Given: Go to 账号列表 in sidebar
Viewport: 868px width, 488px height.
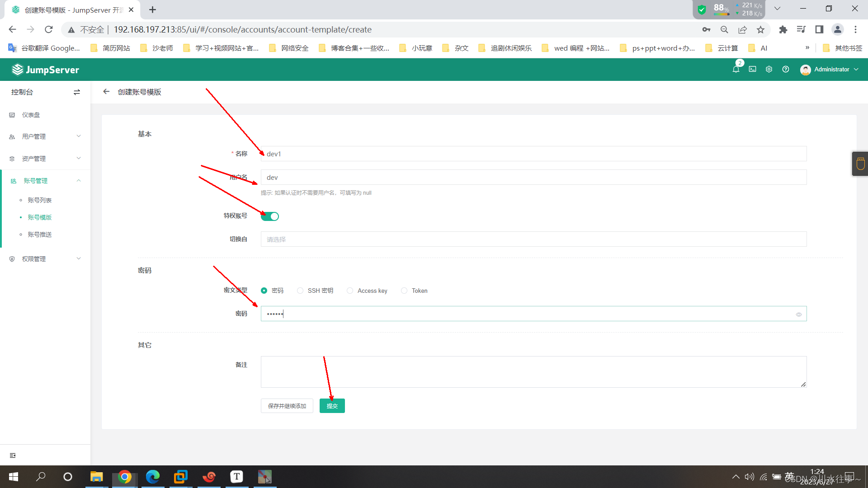Looking at the screenshot, I should pos(40,200).
